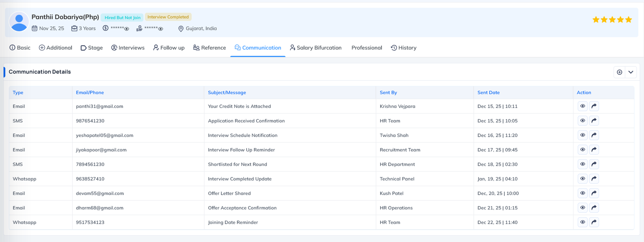Screen dimensions: 644x242
Task: Forward the Interview Completed Update message
Action: (594, 179)
